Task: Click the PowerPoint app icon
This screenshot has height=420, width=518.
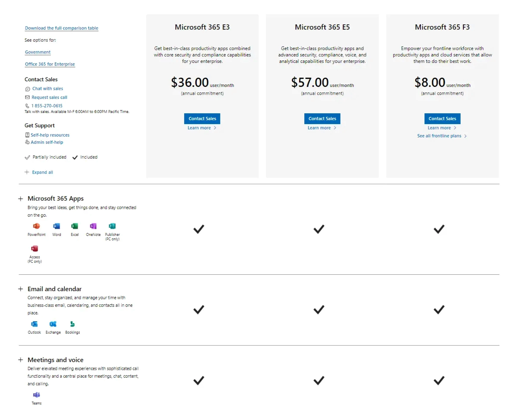Action: pyautogui.click(x=36, y=226)
